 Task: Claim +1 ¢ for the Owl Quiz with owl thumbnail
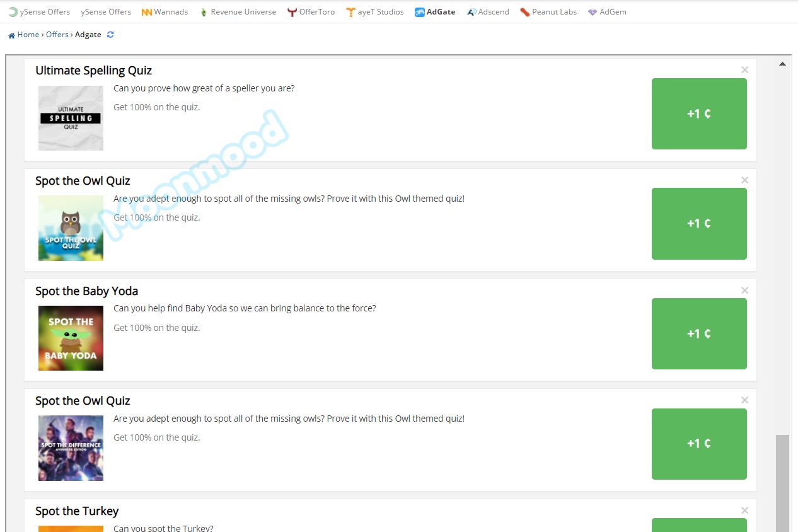tap(699, 224)
